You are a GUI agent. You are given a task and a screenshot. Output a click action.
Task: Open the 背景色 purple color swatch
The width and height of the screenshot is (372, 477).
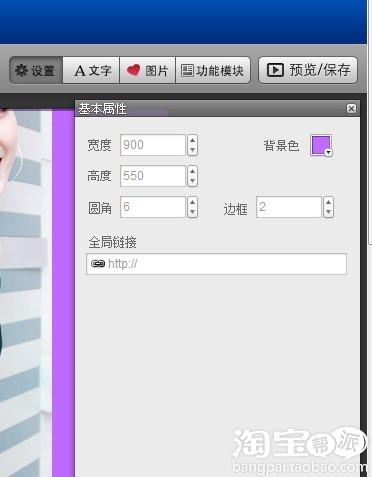click(320, 144)
